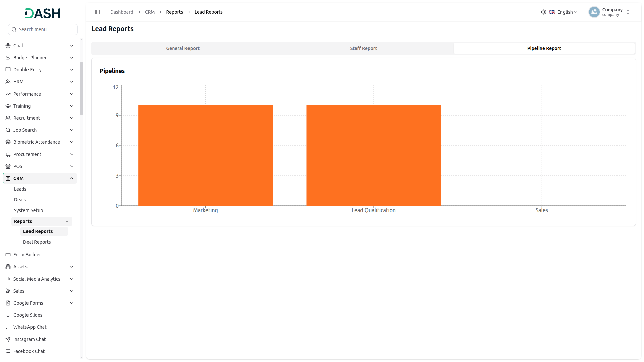644x362 pixels.
Task: Toggle the sidebar panel icon
Action: 97,12
